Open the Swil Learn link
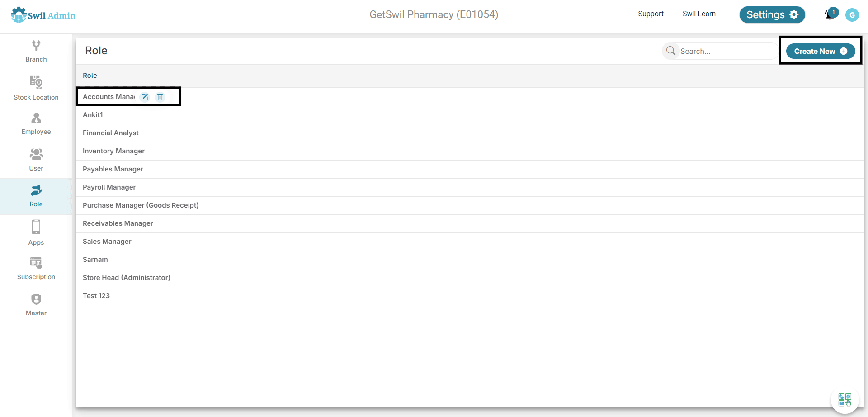The height and width of the screenshot is (417, 868). pyautogui.click(x=699, y=14)
